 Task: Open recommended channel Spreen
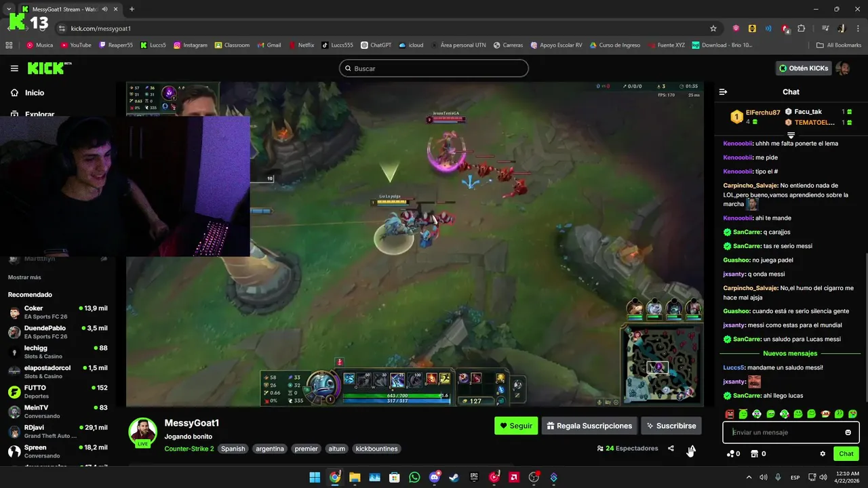58,451
